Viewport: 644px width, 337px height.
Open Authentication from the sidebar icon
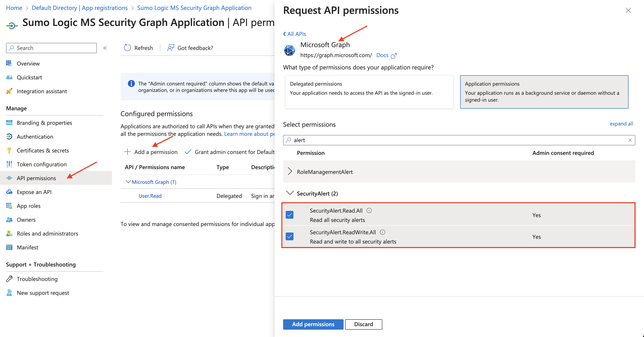pyautogui.click(x=9, y=137)
